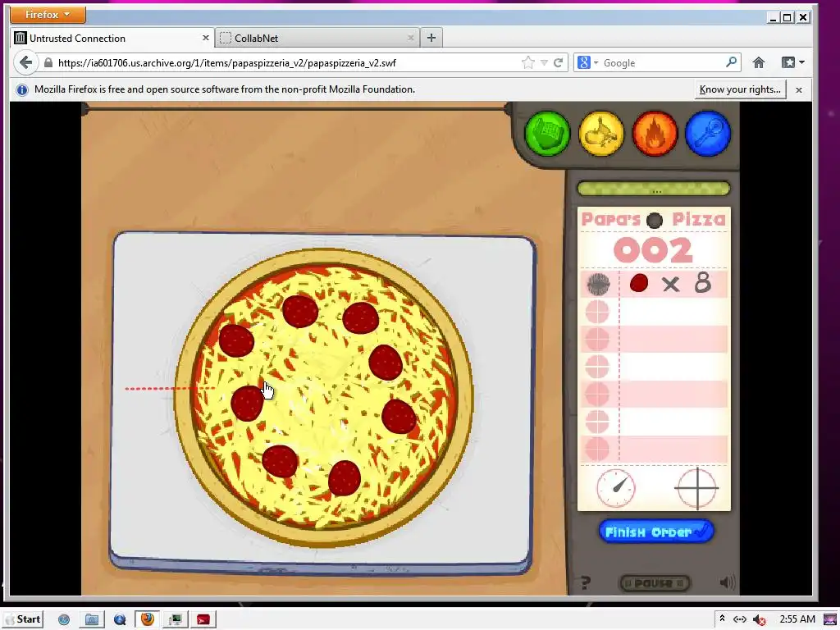Open the bookmarks menu button
Viewport: 840px width, 630px height.
(x=792, y=62)
